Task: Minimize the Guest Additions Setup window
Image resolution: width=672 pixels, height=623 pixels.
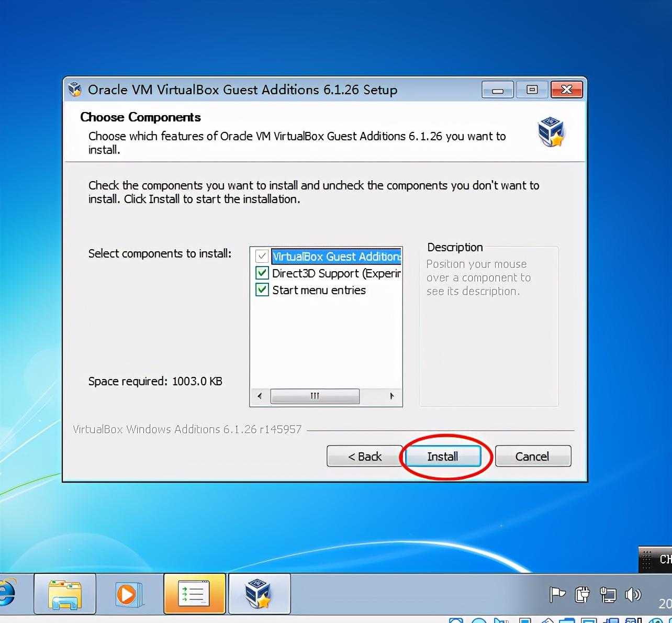Action: pyautogui.click(x=498, y=90)
